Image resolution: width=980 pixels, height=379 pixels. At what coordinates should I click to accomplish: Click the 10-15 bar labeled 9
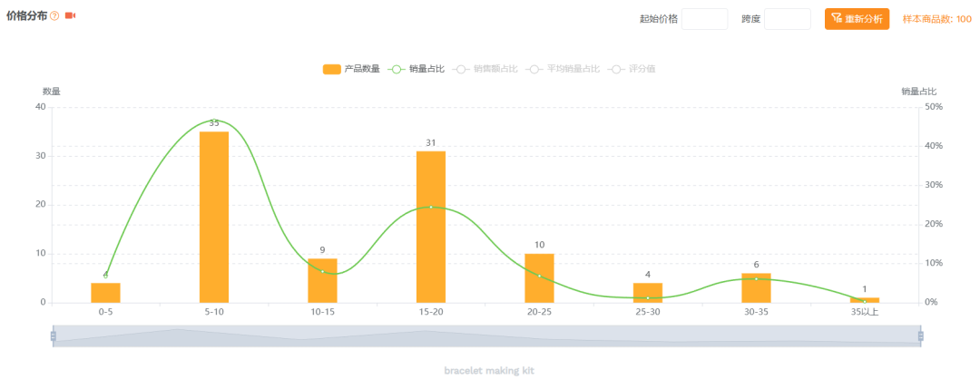[x=322, y=281]
